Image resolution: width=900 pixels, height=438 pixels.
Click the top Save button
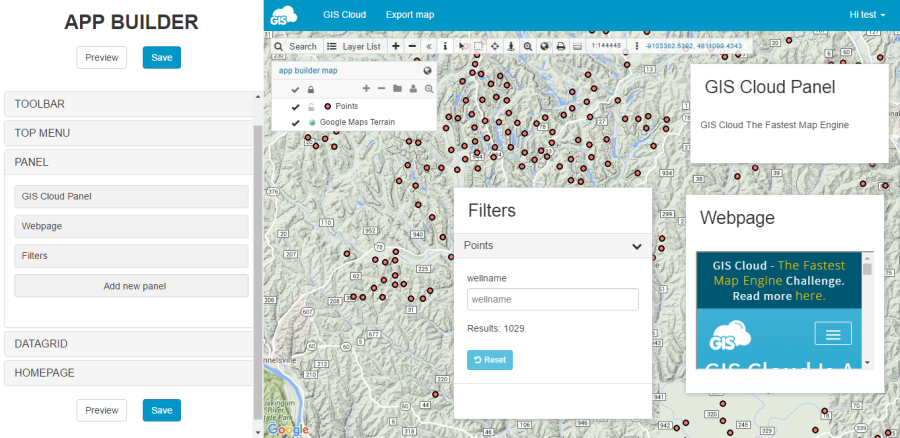tap(162, 57)
